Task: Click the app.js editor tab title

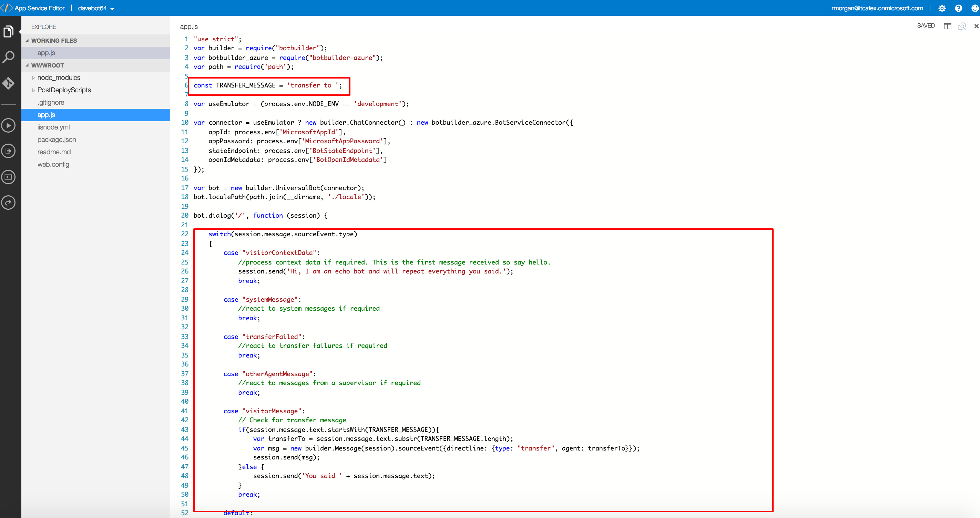Action: click(x=189, y=27)
